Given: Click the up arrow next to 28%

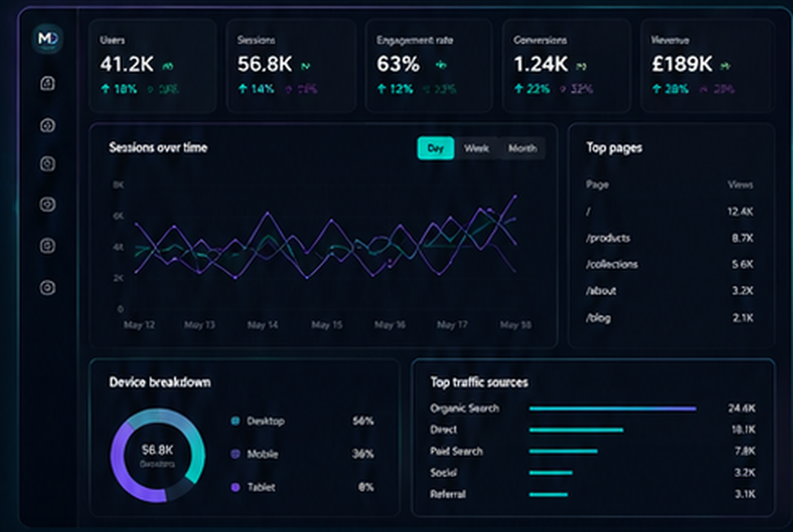Looking at the screenshot, I should click(656, 89).
